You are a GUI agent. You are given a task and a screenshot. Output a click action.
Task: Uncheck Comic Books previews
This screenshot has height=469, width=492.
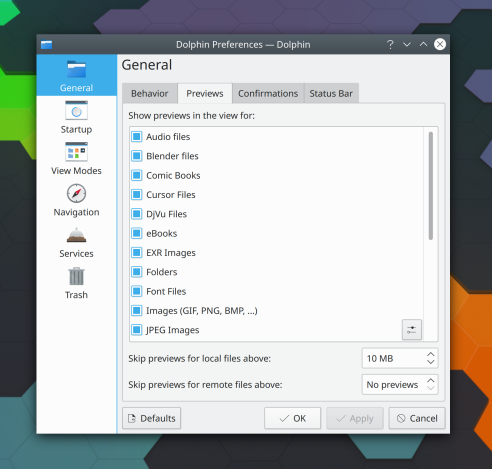[x=136, y=175]
